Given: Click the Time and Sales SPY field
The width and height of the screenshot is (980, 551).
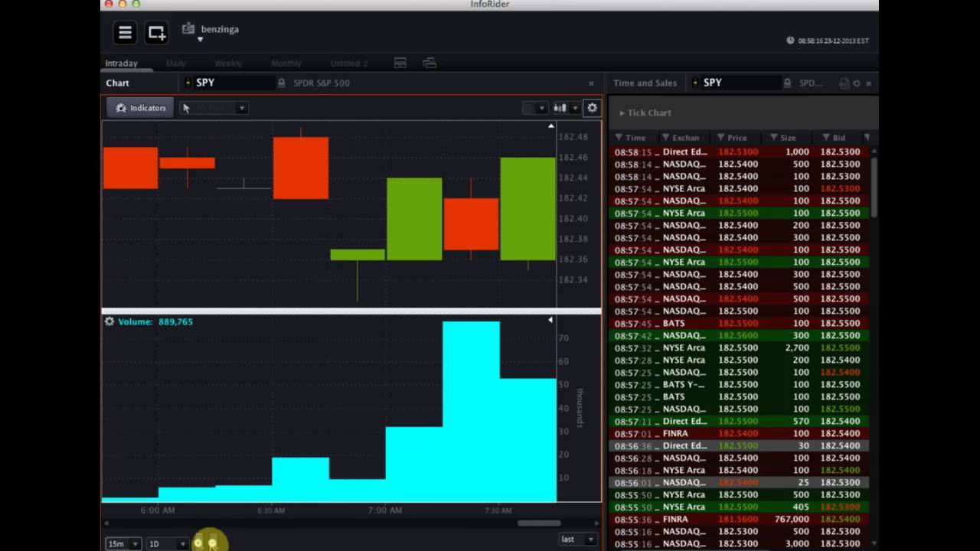Looking at the screenshot, I should (740, 83).
